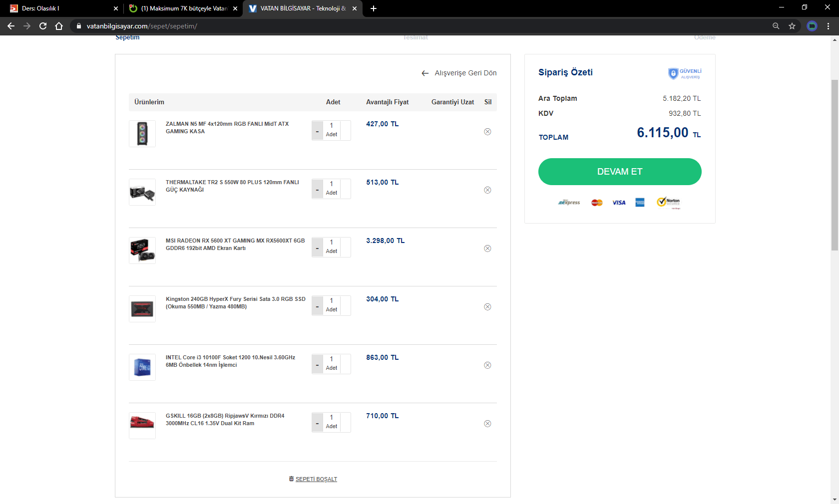Open the browser home page
This screenshot has width=839, height=504.
(x=59, y=26)
